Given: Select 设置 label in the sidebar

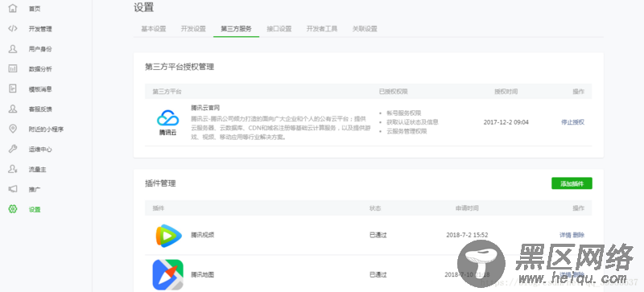Looking at the screenshot, I should [35, 209].
